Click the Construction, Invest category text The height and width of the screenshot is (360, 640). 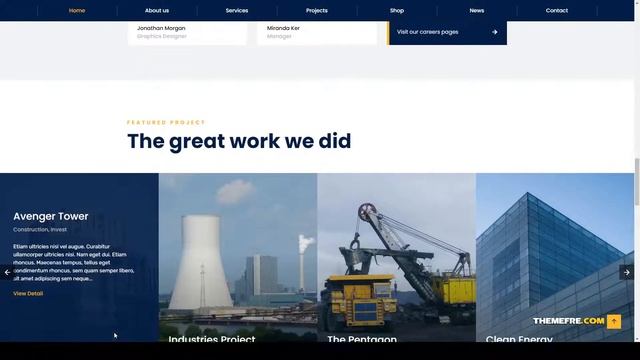(x=40, y=230)
